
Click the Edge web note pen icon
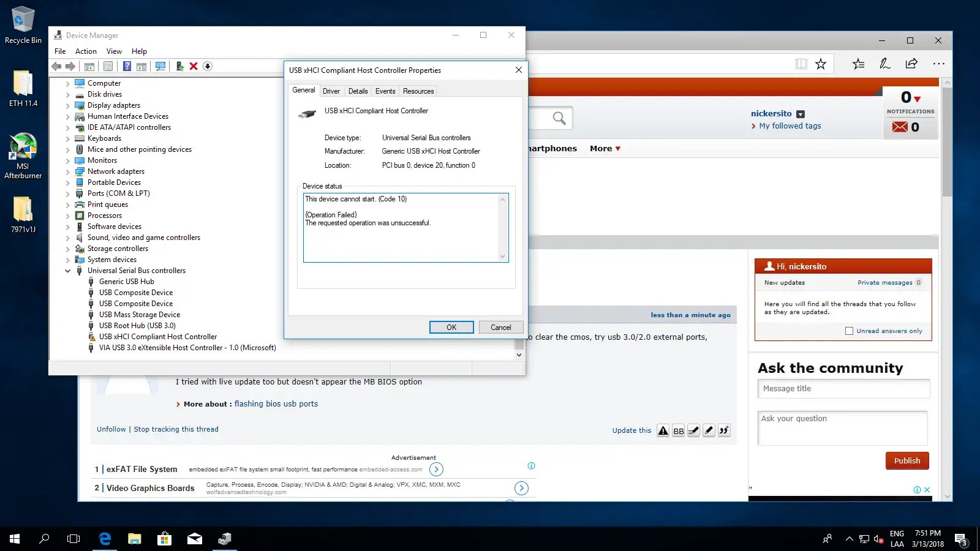pos(885,64)
